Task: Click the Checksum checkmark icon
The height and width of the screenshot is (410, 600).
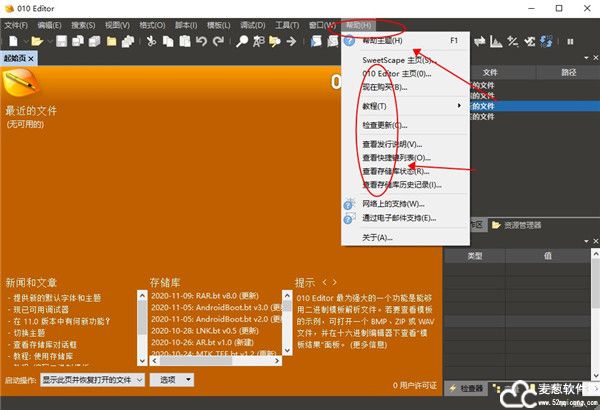Action: tap(530, 41)
